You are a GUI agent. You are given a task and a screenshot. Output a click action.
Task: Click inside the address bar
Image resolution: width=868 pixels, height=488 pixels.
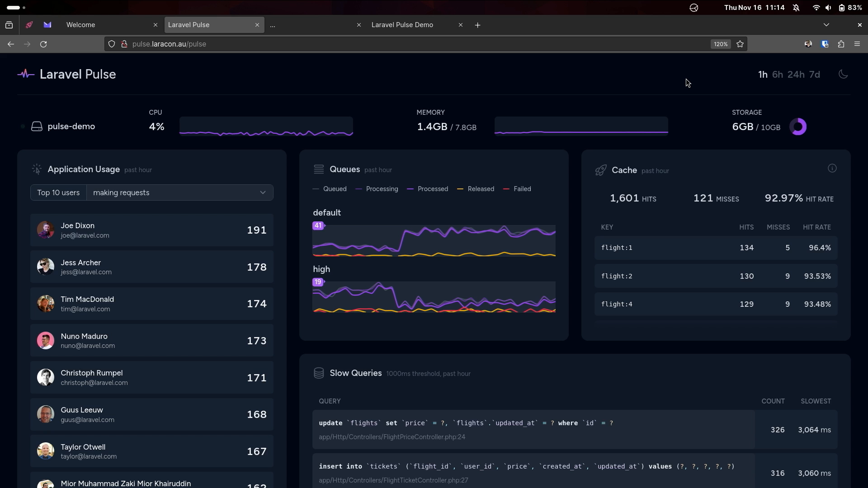click(x=271, y=44)
